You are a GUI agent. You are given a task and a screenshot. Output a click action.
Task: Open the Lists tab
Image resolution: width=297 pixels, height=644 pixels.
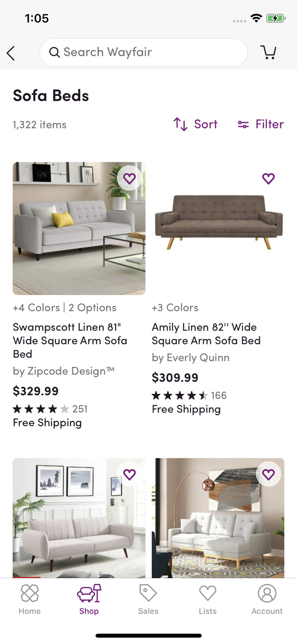208,599
